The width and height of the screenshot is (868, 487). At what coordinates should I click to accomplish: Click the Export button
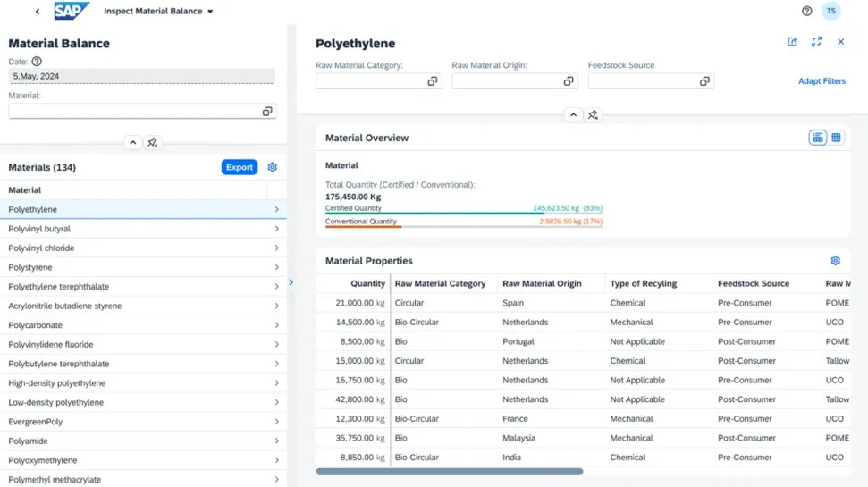point(239,167)
